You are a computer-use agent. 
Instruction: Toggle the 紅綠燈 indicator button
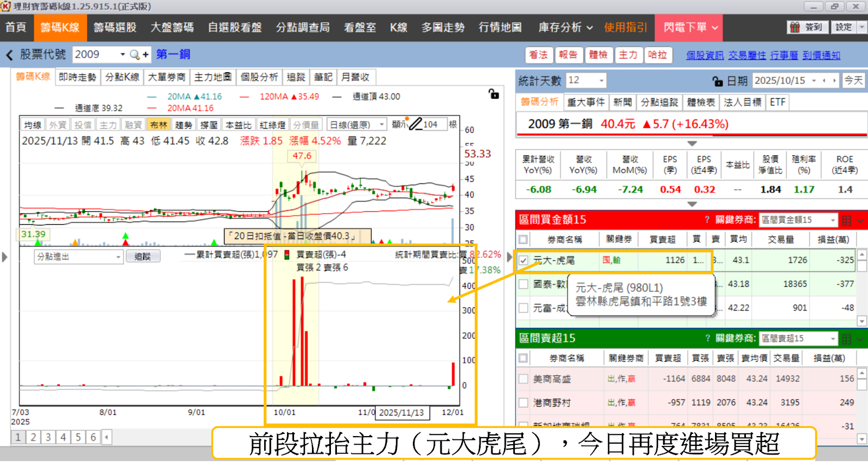point(272,125)
